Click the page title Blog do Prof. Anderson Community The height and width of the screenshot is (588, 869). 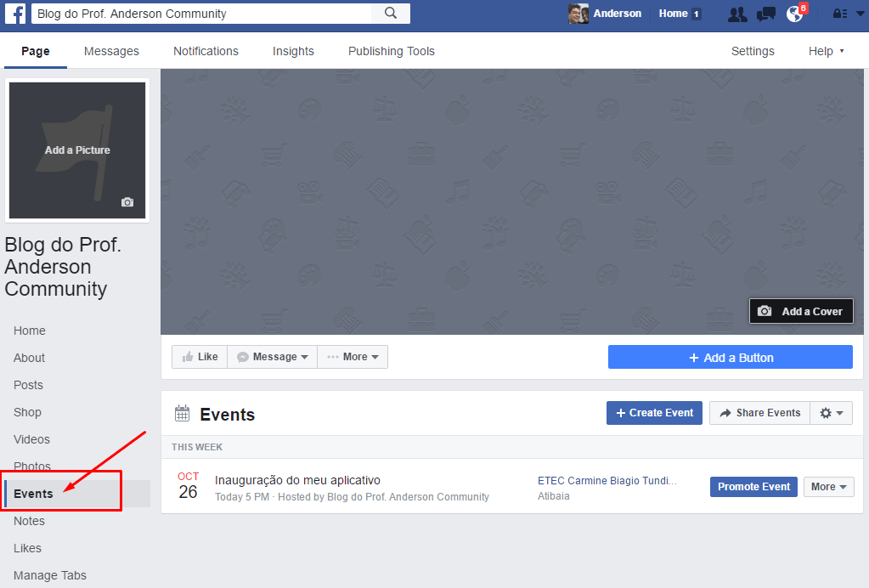pos(63,267)
